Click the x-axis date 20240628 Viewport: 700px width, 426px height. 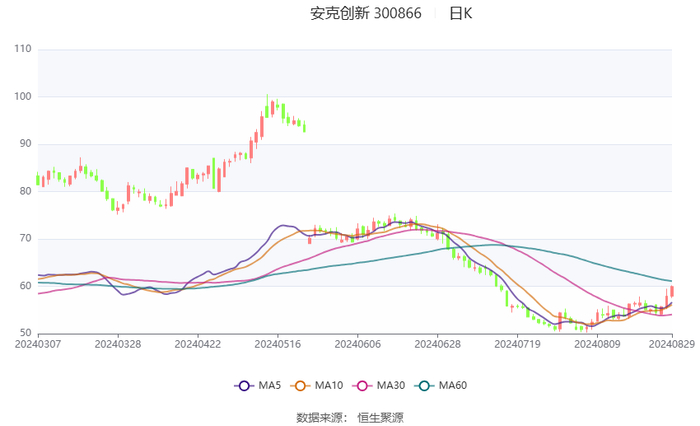click(438, 344)
